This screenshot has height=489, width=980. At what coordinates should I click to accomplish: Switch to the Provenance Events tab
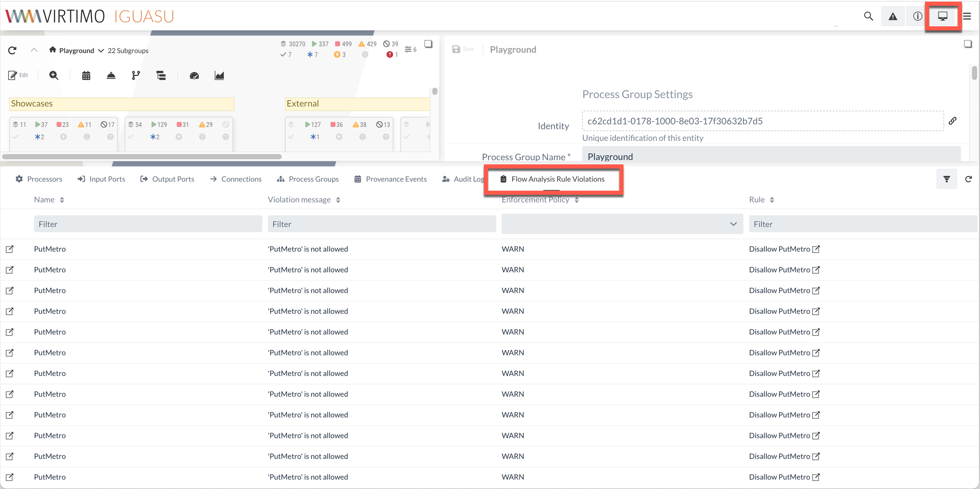click(x=391, y=179)
